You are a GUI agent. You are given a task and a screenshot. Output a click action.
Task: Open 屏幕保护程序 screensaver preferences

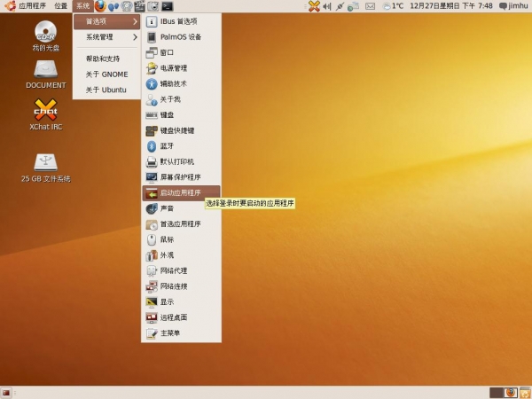(181, 177)
